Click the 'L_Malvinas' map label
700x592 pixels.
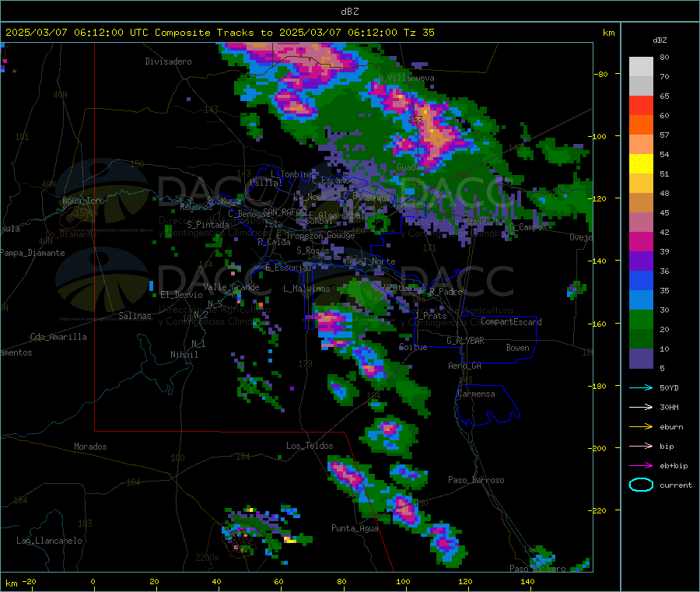point(306,289)
